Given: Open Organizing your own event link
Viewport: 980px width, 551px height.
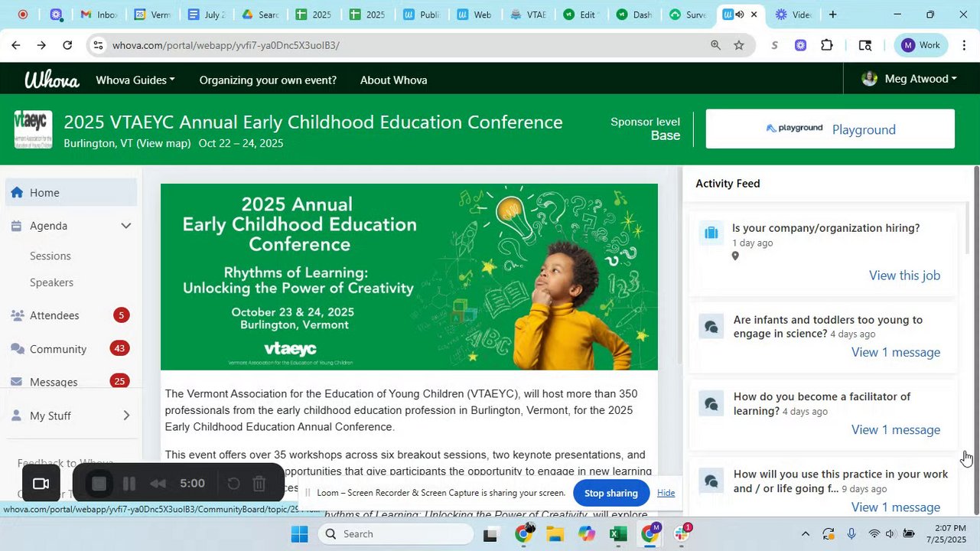Looking at the screenshot, I should click(268, 80).
